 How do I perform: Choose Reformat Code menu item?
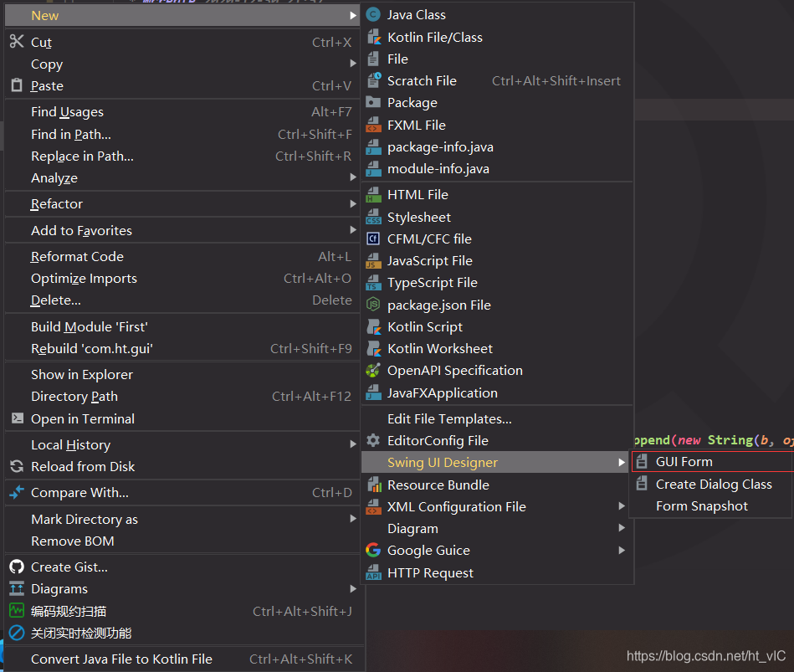[x=182, y=256]
